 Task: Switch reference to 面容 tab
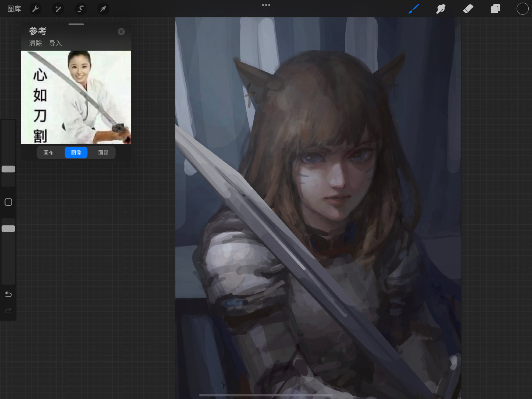[x=103, y=153]
